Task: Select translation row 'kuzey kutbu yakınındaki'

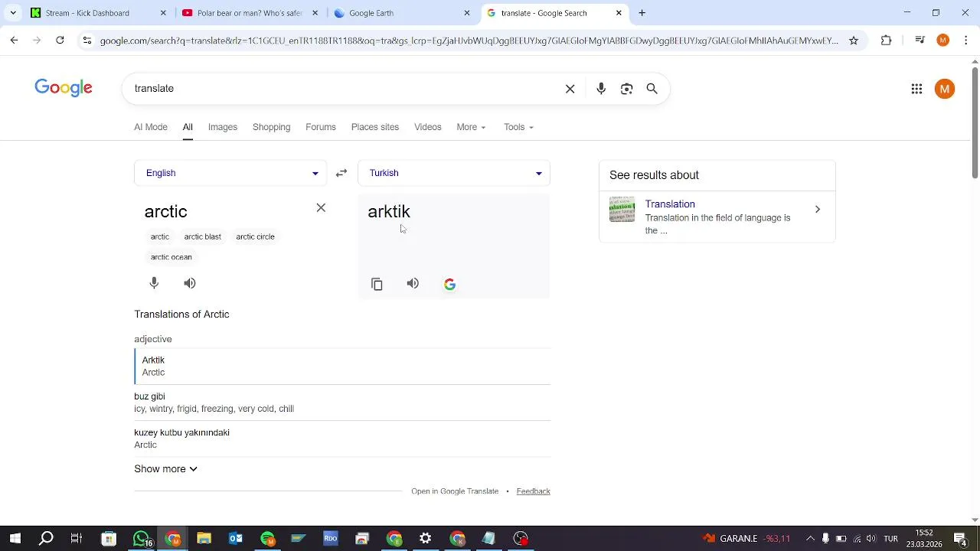Action: coord(342,439)
